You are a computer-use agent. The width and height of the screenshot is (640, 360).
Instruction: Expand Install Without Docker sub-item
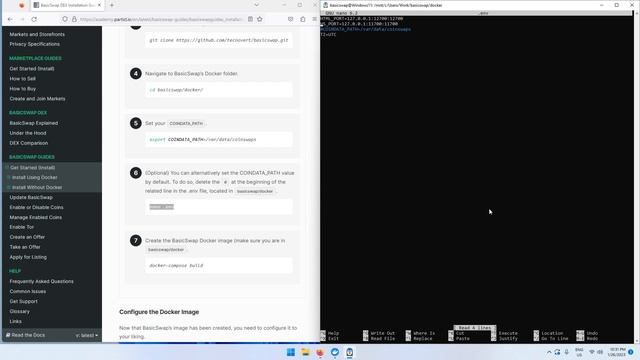(x=9, y=187)
